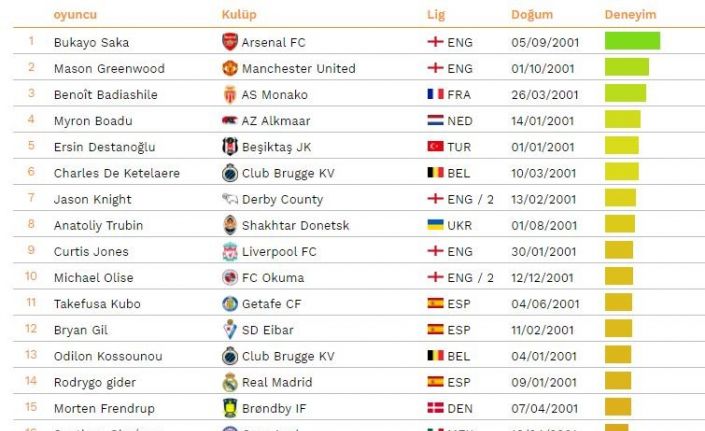Select the Ukraine flag beside UKR
The width and height of the screenshot is (705, 431).
435,226
